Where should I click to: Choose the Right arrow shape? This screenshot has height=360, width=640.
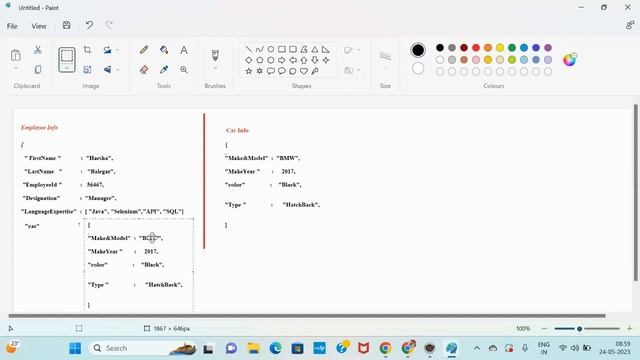click(282, 60)
